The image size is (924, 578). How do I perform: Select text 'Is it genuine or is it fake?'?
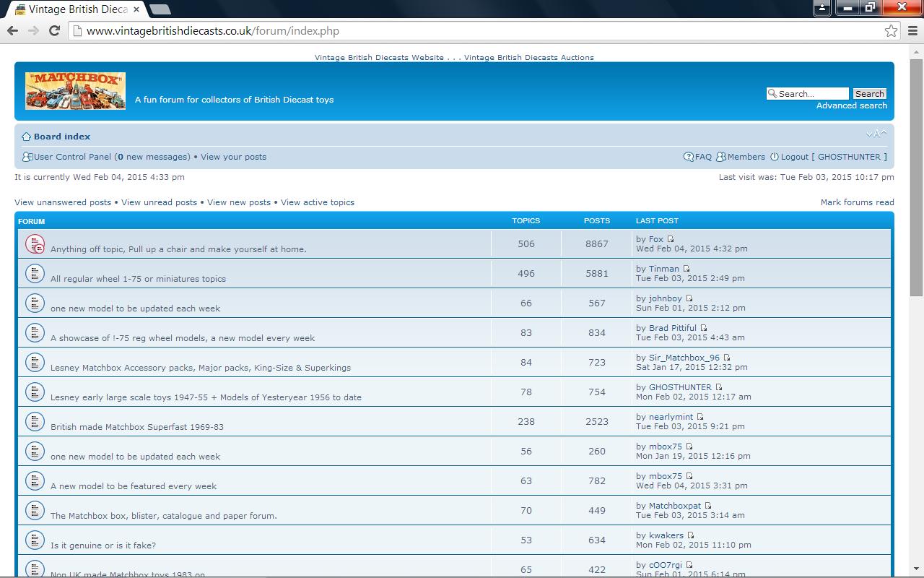tap(103, 545)
